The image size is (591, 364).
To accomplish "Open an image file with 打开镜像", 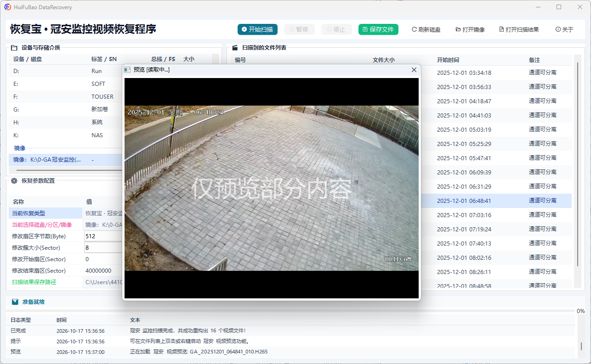I will tap(470, 29).
